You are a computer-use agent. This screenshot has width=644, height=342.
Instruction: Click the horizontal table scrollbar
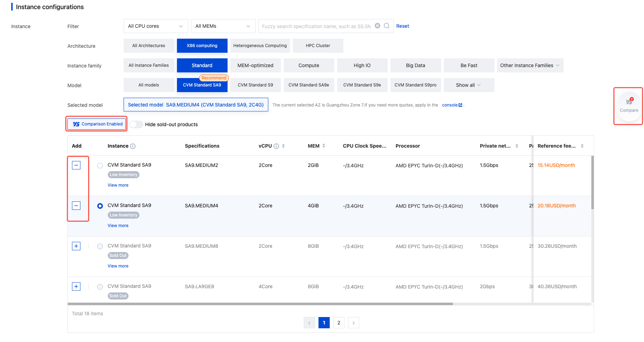pos(260,304)
